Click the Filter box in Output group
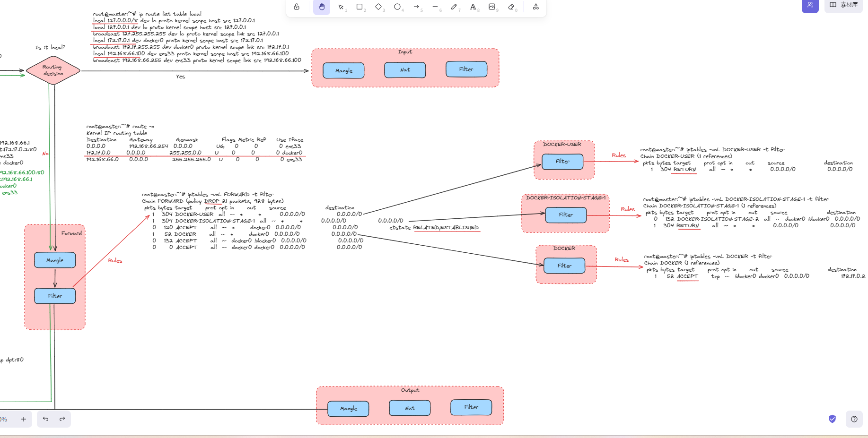 tap(471, 407)
